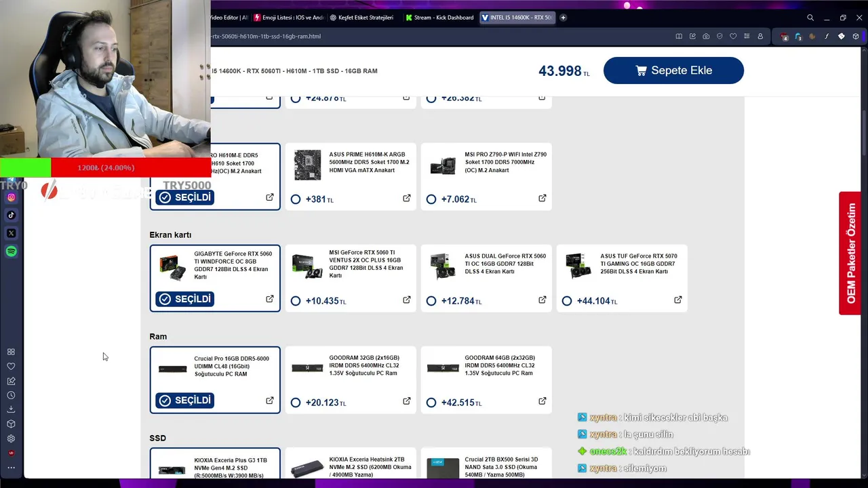Screen dimensions: 868x488
Task: Open the workspaces four-squares sidebar icon
Action: coord(11,352)
